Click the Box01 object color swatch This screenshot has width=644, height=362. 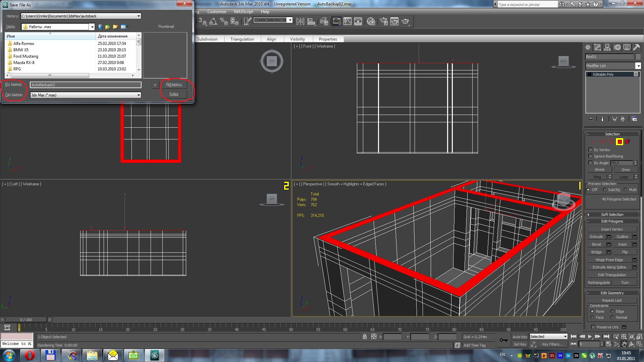[x=638, y=57]
